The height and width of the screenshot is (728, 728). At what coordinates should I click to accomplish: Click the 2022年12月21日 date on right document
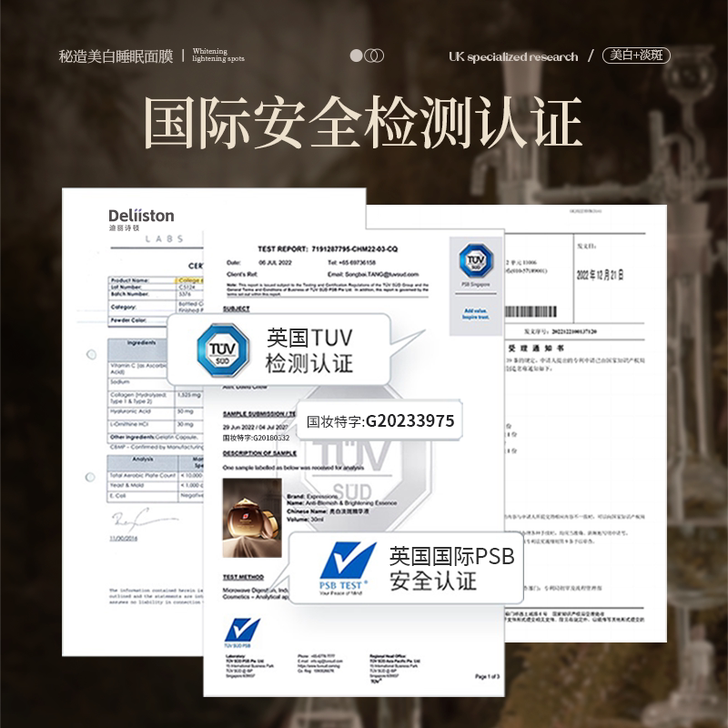pos(600,275)
